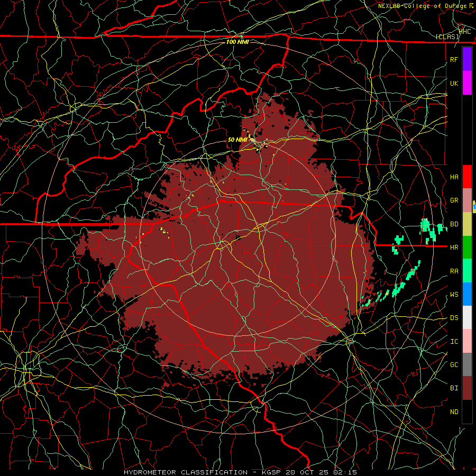Click the RA legend label

click(x=454, y=271)
